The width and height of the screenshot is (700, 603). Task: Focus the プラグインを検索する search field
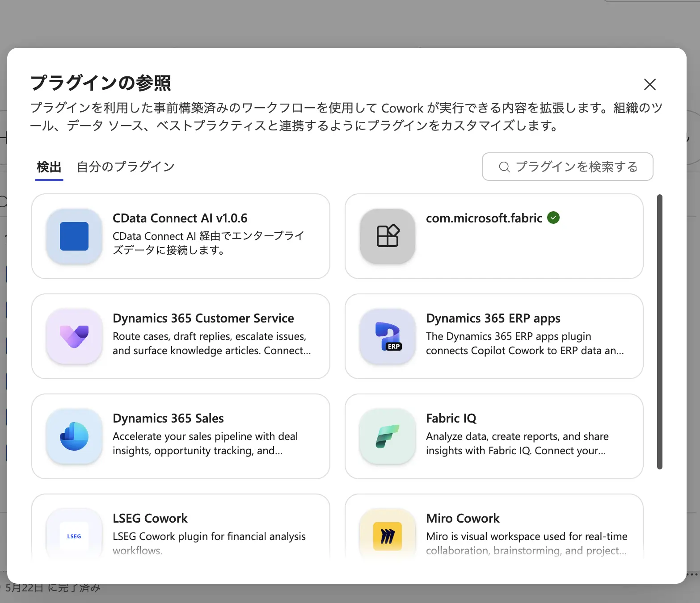tap(568, 167)
